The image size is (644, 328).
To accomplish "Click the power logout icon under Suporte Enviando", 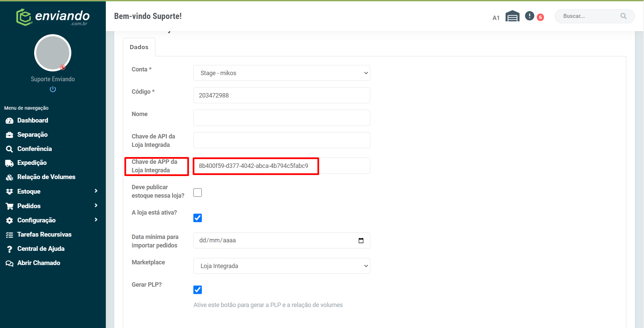I will [53, 89].
